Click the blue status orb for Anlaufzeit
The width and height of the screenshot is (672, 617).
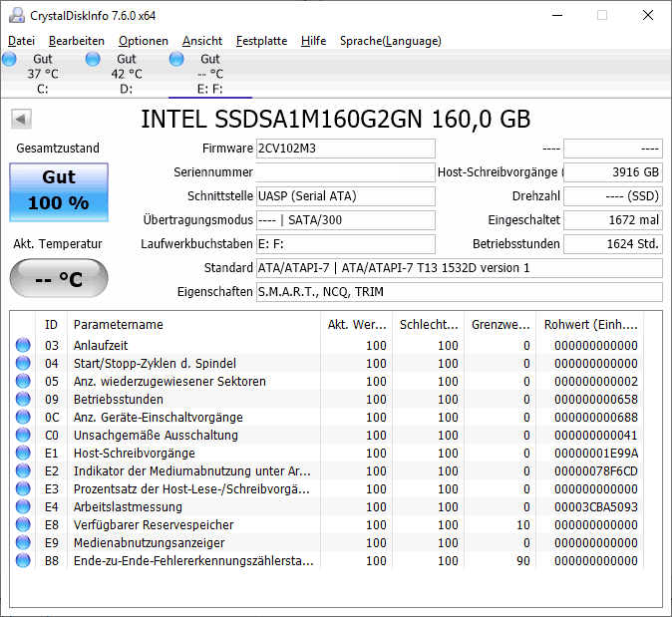pos(23,345)
